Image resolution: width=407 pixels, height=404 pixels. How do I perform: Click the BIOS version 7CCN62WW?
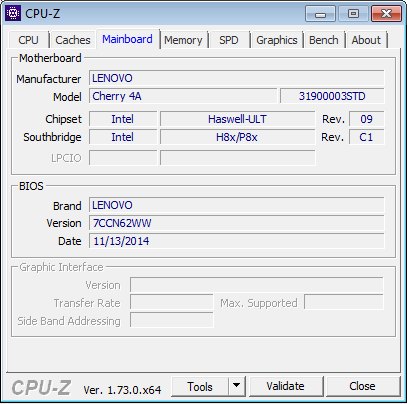pyautogui.click(x=237, y=223)
